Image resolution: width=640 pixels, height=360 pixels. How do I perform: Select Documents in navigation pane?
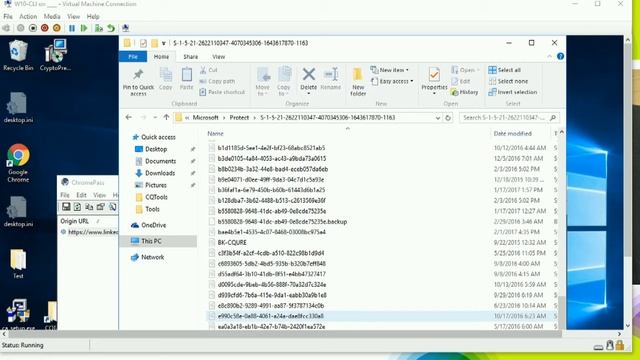pyautogui.click(x=160, y=161)
